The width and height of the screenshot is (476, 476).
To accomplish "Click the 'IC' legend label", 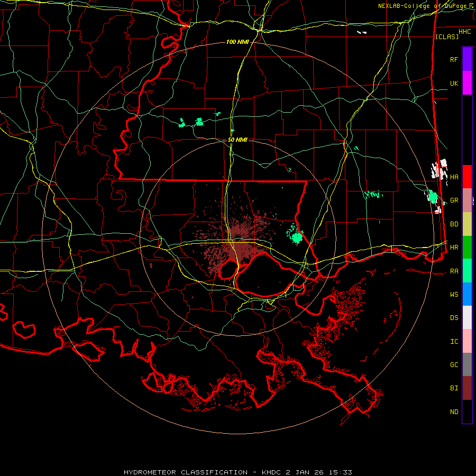I will click(454, 342).
